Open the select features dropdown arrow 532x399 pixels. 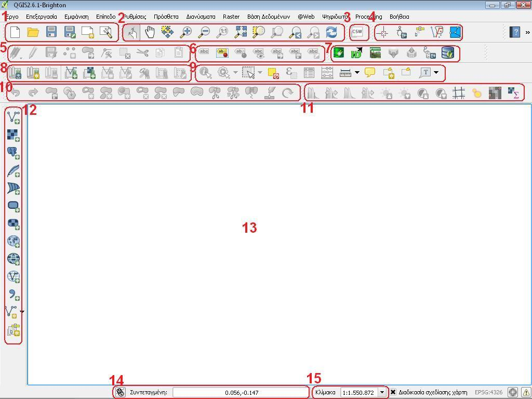(260, 72)
